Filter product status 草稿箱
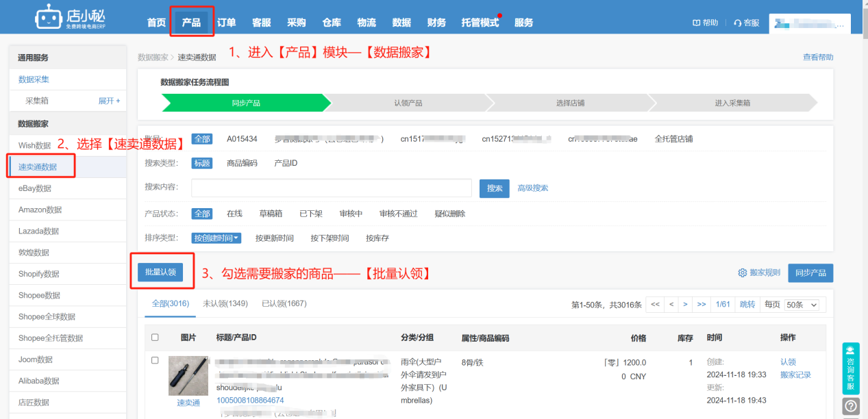This screenshot has width=868, height=419. point(271,214)
